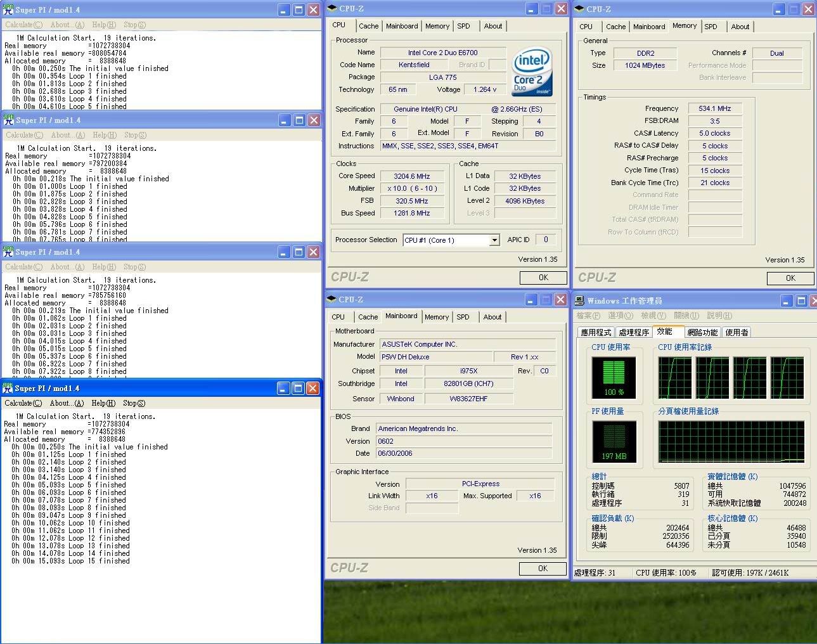Click the FSB:DRAM ratio value 3:5
The image size is (817, 644).
(x=715, y=121)
